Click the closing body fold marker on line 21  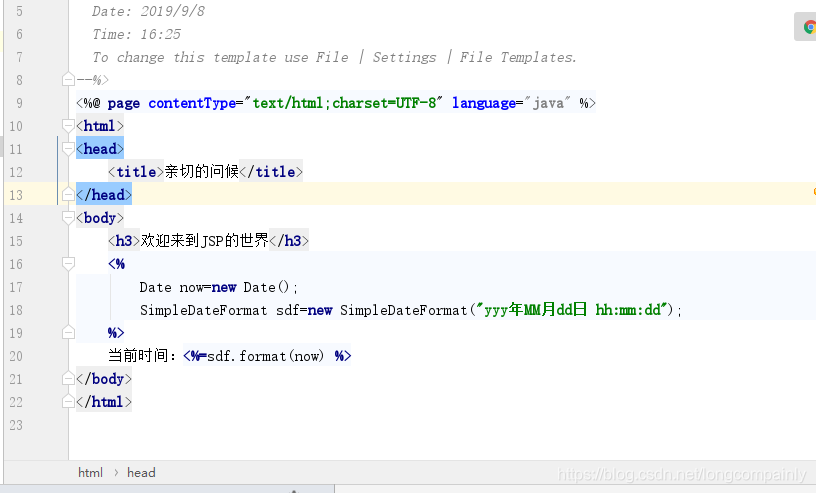(x=68, y=378)
